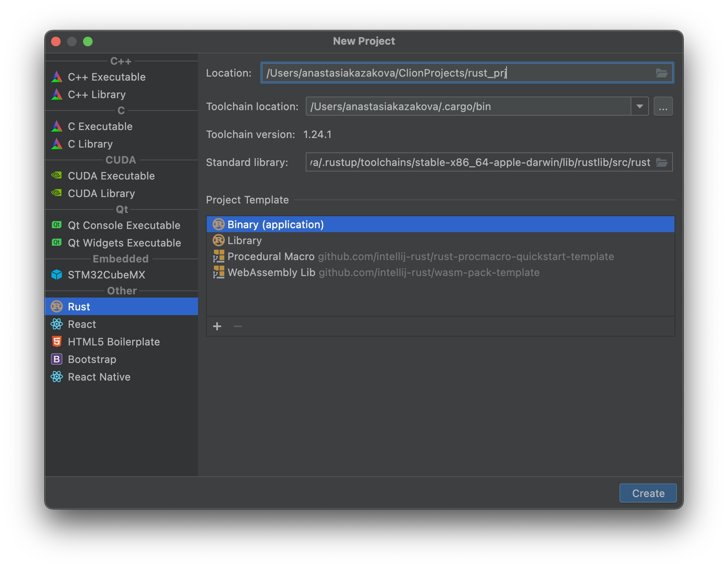Add a custom template with plus button
728x568 pixels.
(217, 327)
